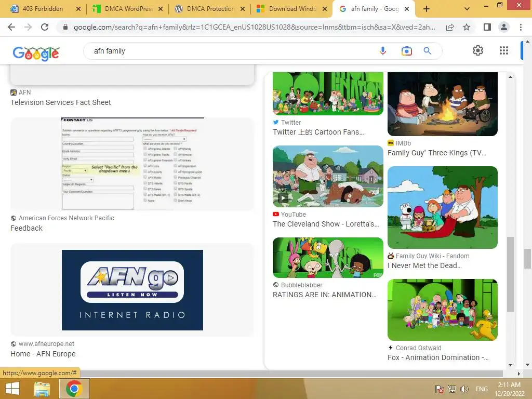Click the Google holiday logo
The height and width of the screenshot is (399, 532).
[36, 54]
